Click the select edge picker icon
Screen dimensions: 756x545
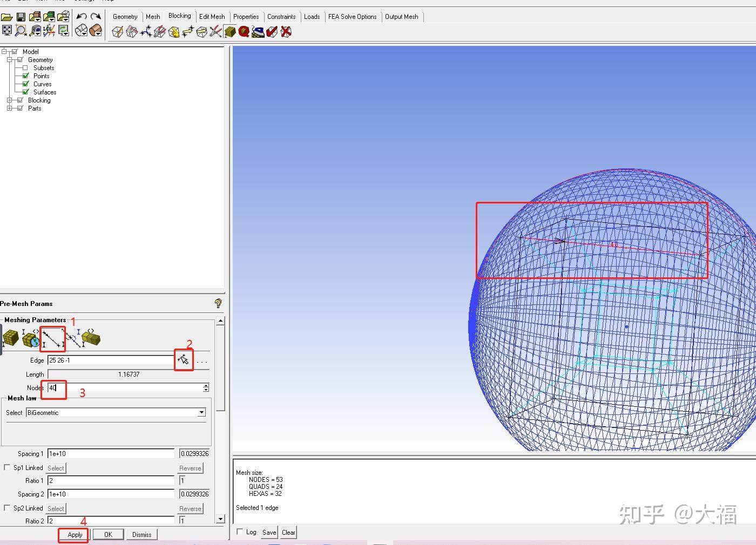click(x=184, y=359)
